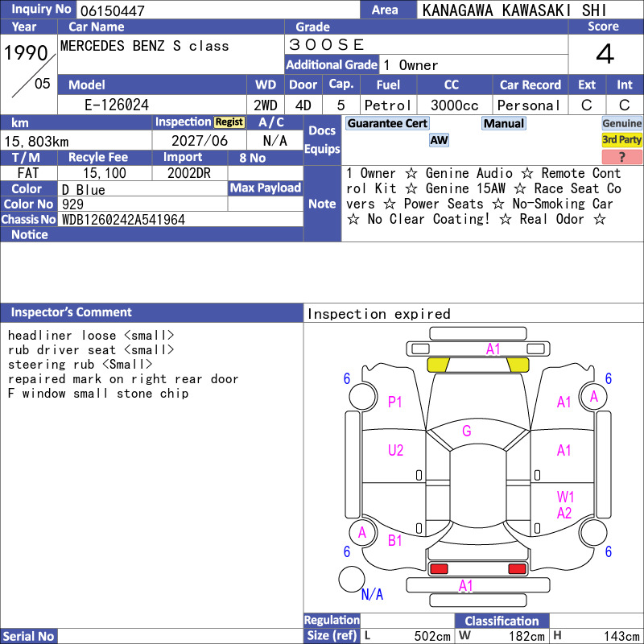Click the Classification header

point(502,621)
